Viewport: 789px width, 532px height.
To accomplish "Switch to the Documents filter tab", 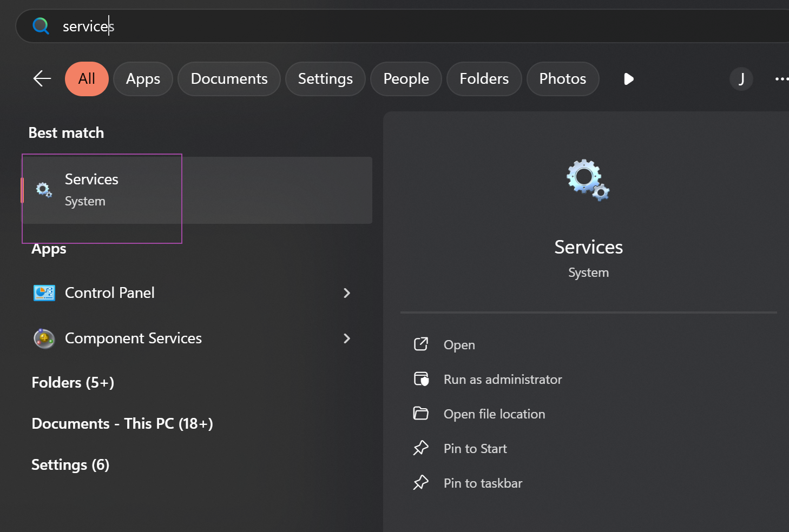I will [229, 79].
